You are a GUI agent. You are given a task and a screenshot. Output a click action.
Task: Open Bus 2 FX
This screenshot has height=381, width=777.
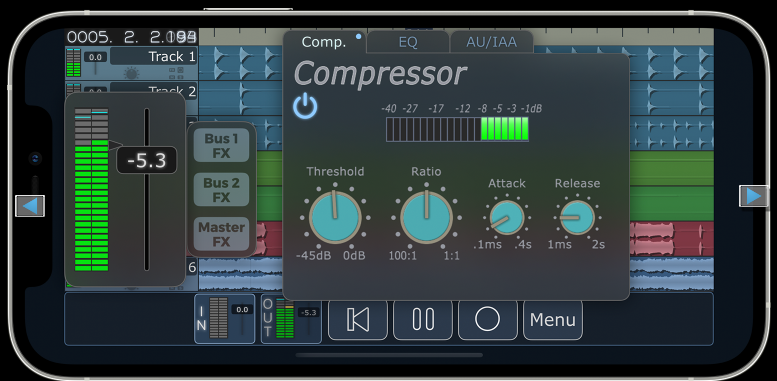coord(221,189)
